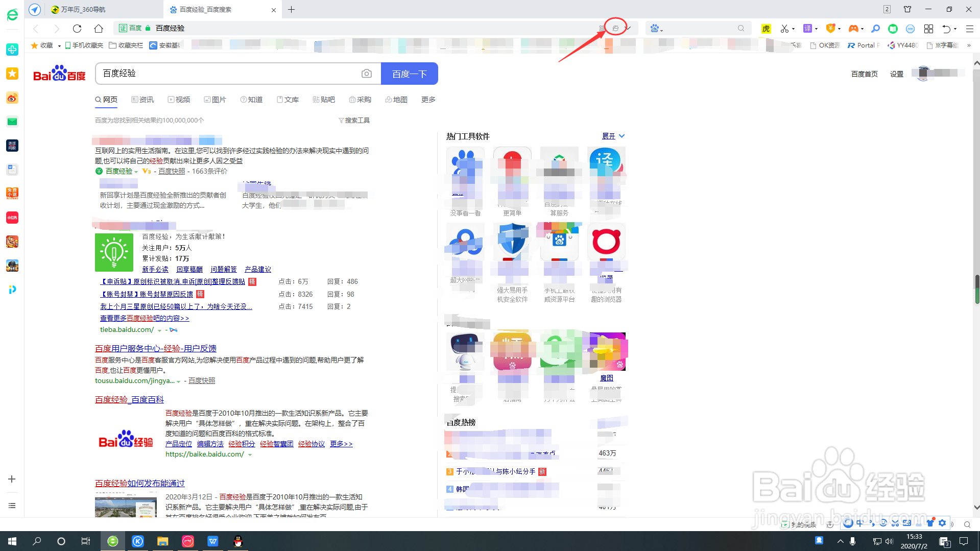Toggle IME punctuation mode icon
The width and height of the screenshot is (980, 551).
coord(871,523)
